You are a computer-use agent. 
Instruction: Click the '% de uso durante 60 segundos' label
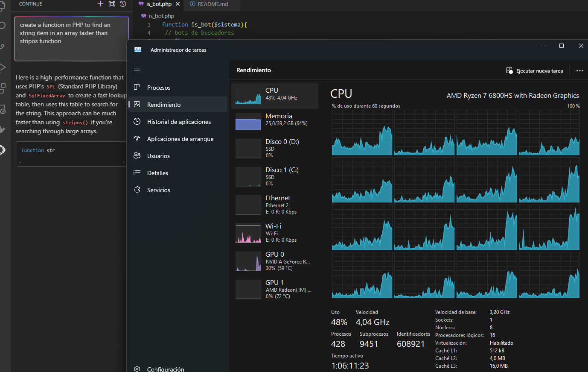[366, 106]
